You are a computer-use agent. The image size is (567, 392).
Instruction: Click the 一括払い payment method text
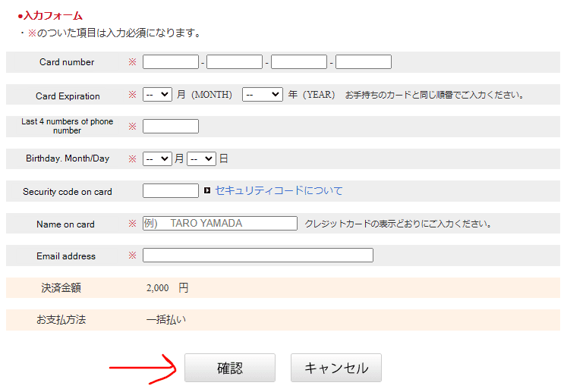(165, 320)
